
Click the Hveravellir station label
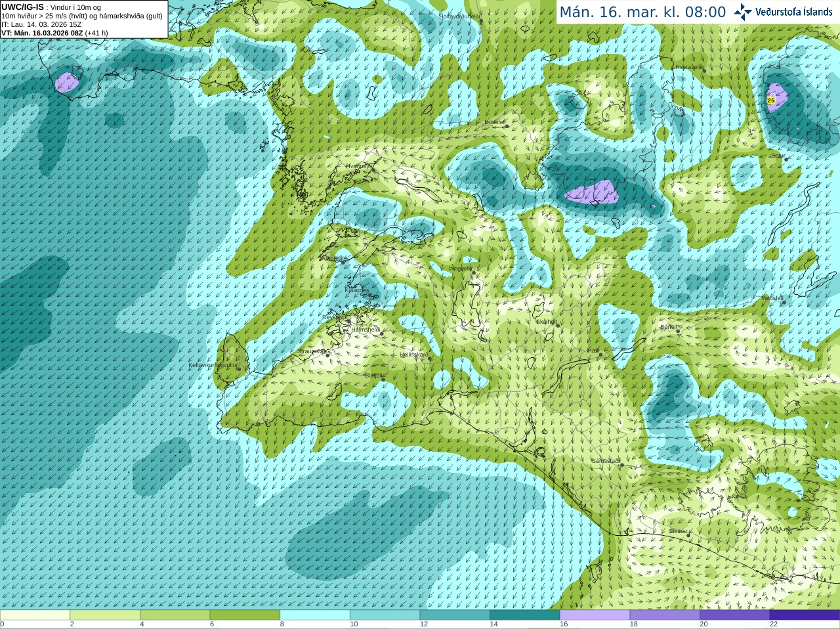point(689,67)
